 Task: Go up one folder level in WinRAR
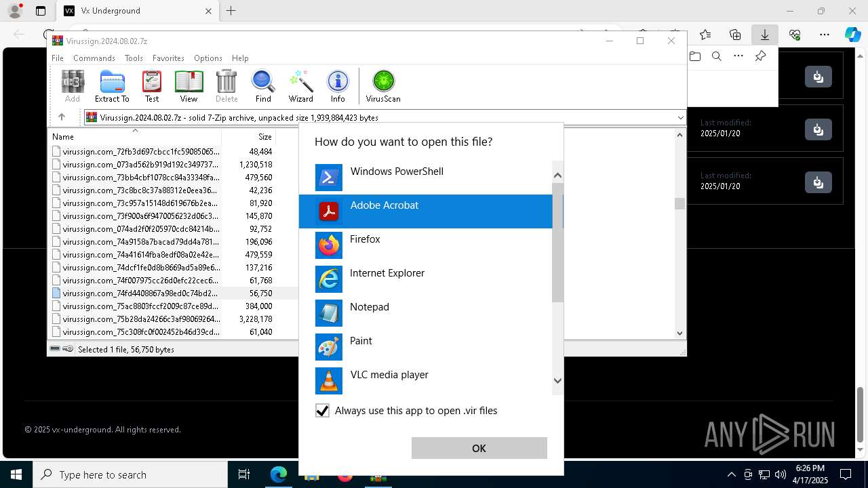pos(62,117)
